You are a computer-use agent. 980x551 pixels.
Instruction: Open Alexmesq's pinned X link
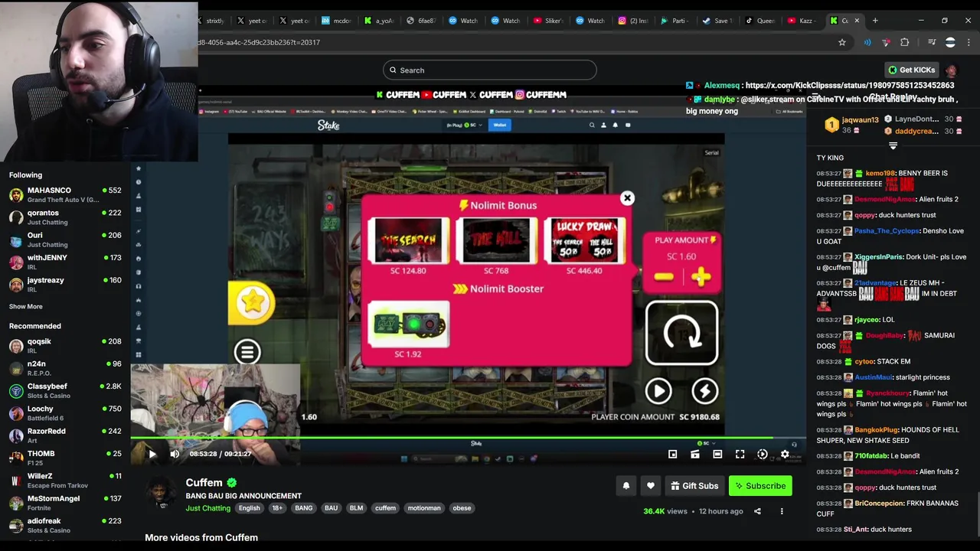(849, 86)
